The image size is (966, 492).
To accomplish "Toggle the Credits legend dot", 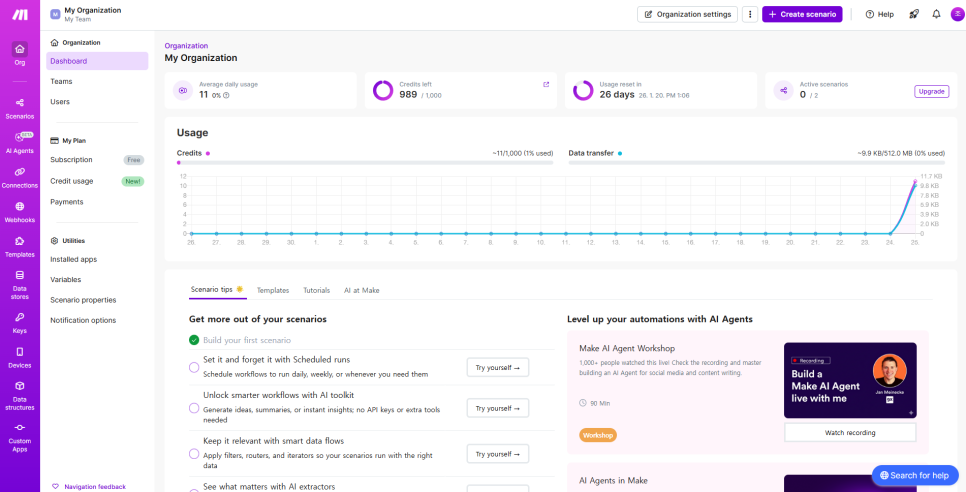I will click(208, 153).
